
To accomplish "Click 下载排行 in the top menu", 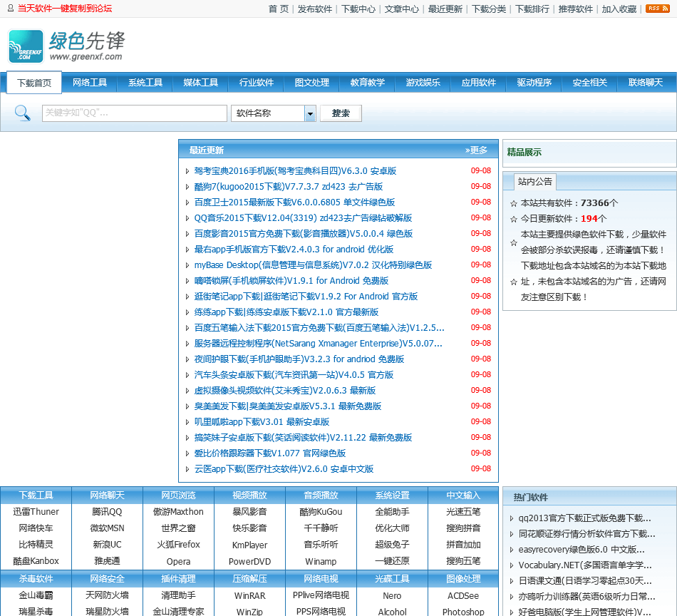I will (x=532, y=9).
